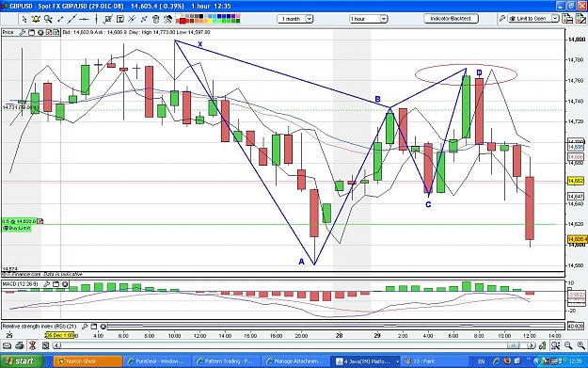Choose the short trend line tool
Screen dimensions: 588x368
60,19
